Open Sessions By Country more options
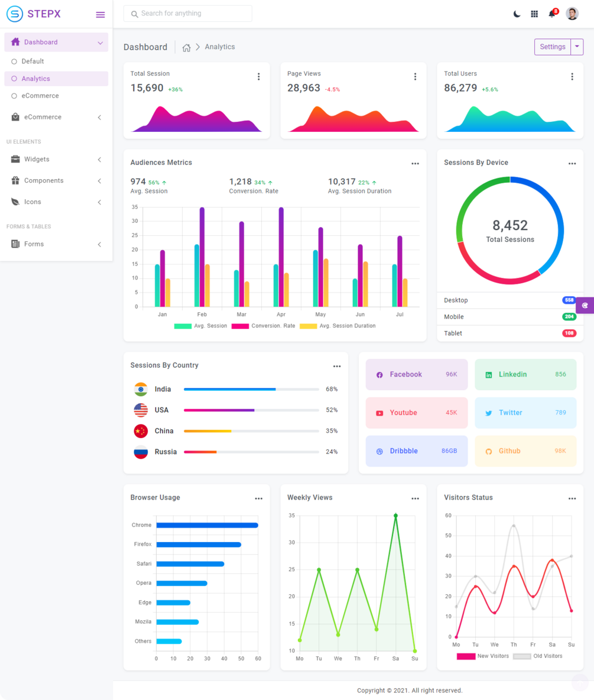This screenshot has height=700, width=594. (337, 366)
